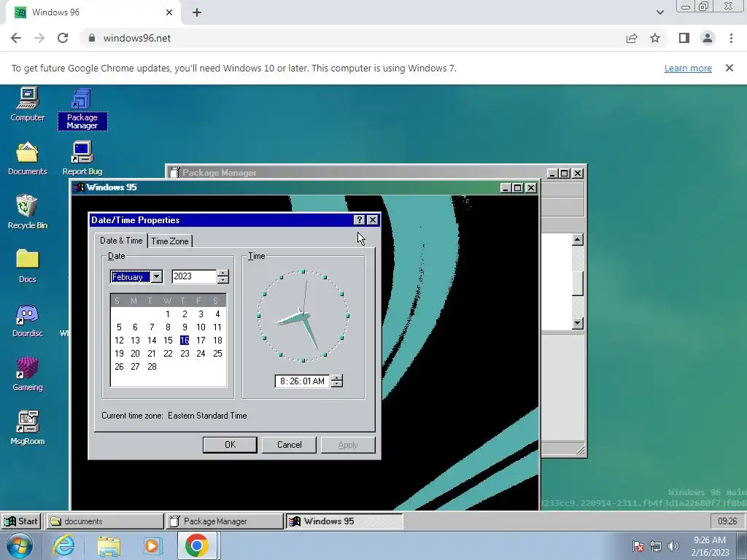Screen dimensions: 747x560
Task: Decrease the year with the down spinner
Action: pos(223,280)
